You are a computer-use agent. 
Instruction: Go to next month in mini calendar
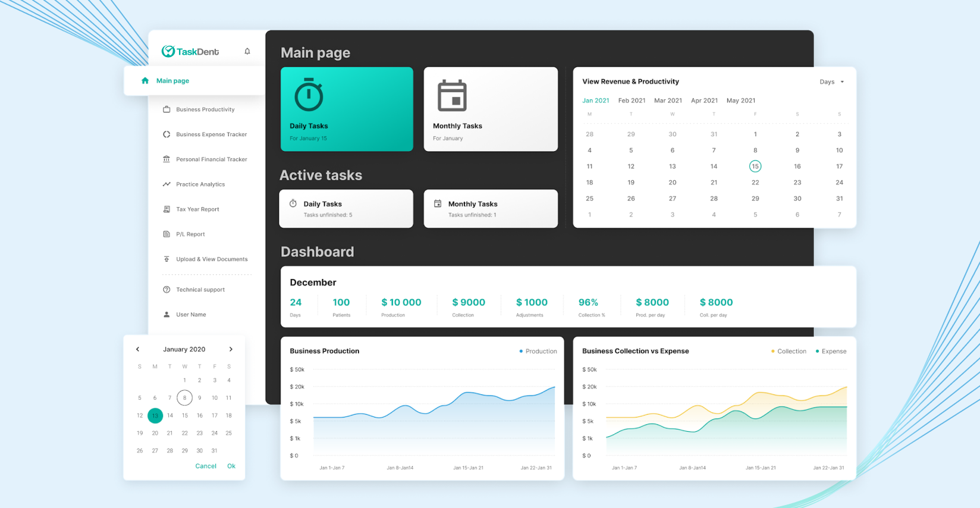click(x=231, y=350)
